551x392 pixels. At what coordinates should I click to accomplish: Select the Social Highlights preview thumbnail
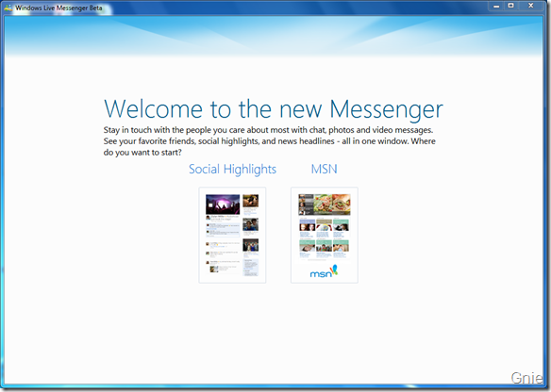(x=232, y=236)
